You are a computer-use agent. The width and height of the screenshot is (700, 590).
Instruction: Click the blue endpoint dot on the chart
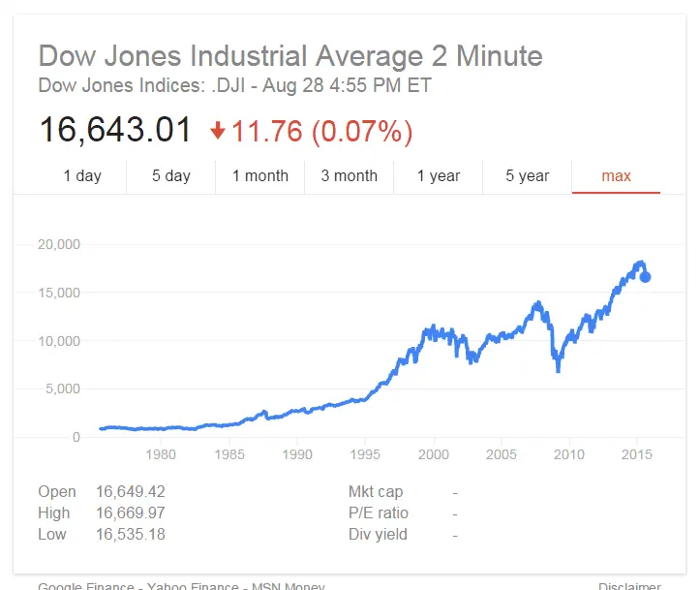pyautogui.click(x=645, y=277)
